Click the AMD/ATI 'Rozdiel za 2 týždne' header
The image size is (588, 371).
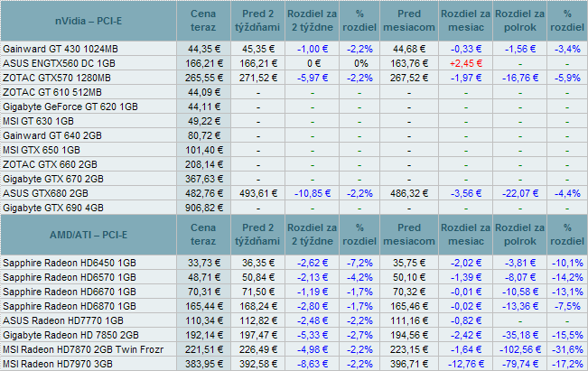click(x=313, y=235)
